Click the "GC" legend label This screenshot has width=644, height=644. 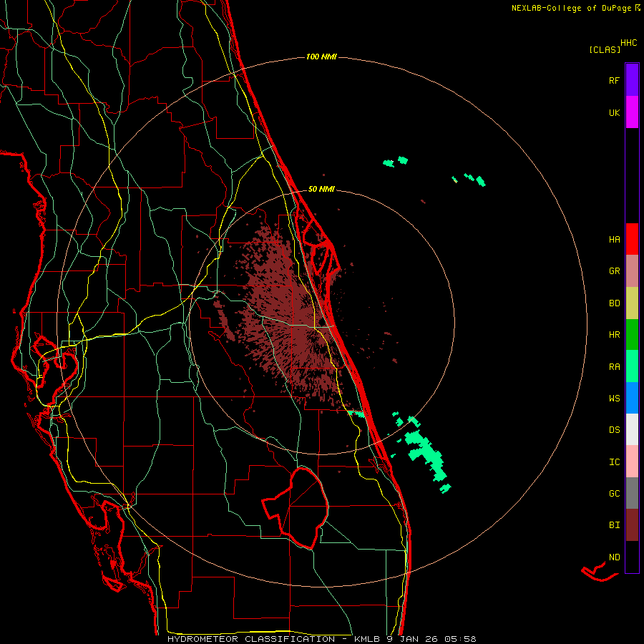[614, 493]
